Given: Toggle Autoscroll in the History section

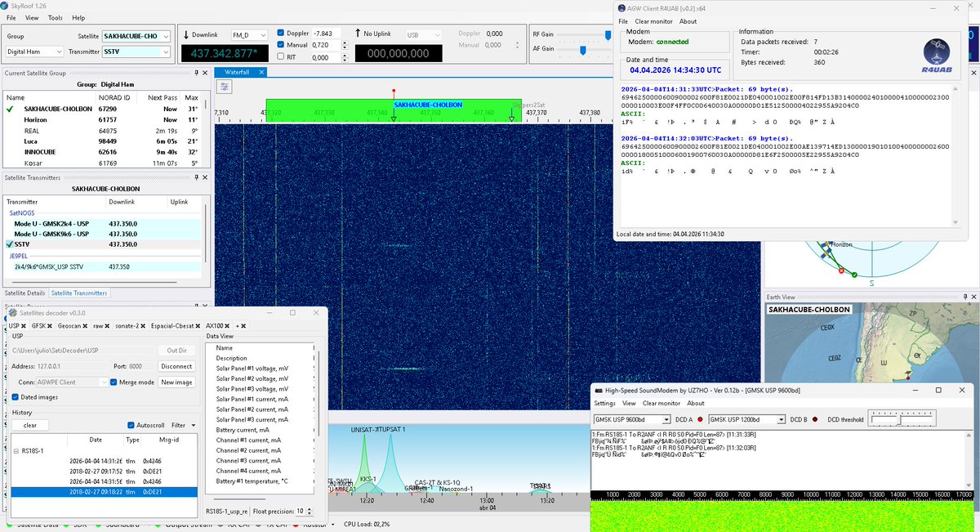Looking at the screenshot, I should [131, 425].
